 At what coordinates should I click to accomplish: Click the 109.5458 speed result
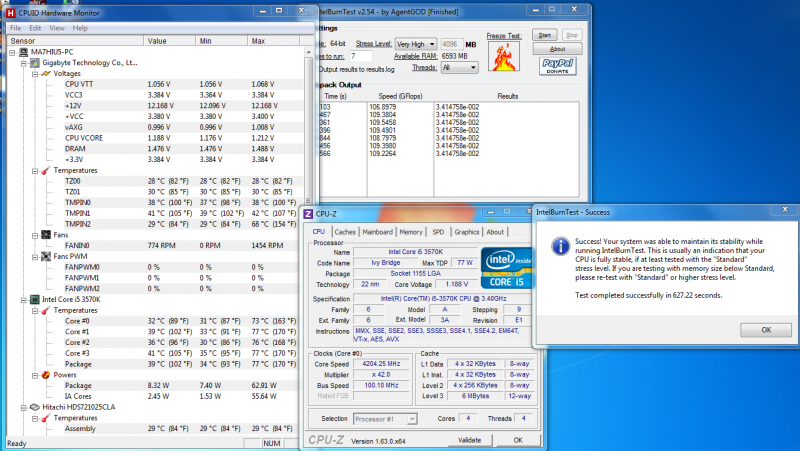(x=383, y=122)
